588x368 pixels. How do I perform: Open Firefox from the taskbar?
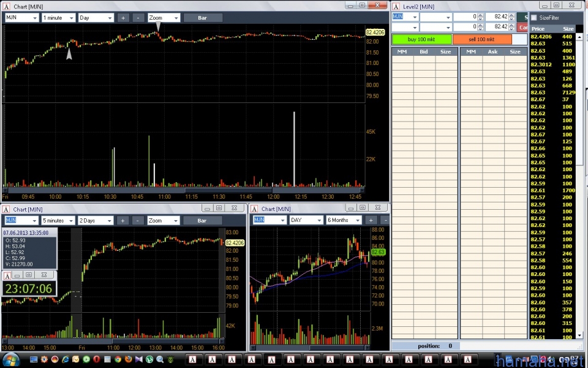pos(128,359)
